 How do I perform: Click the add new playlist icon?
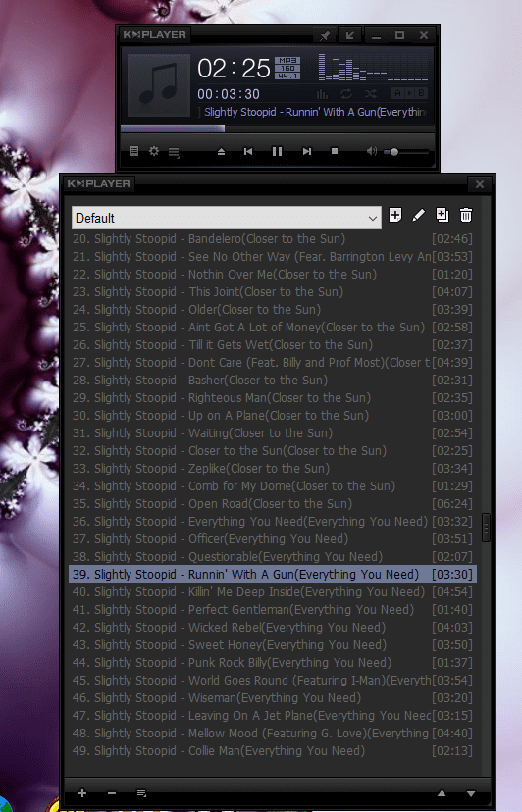click(x=395, y=215)
